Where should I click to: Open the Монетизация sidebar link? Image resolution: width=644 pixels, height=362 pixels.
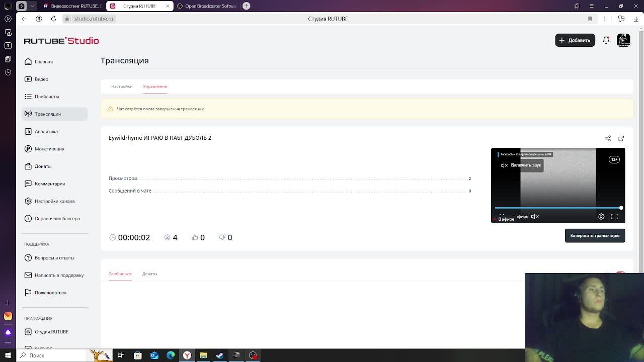pyautogui.click(x=49, y=149)
